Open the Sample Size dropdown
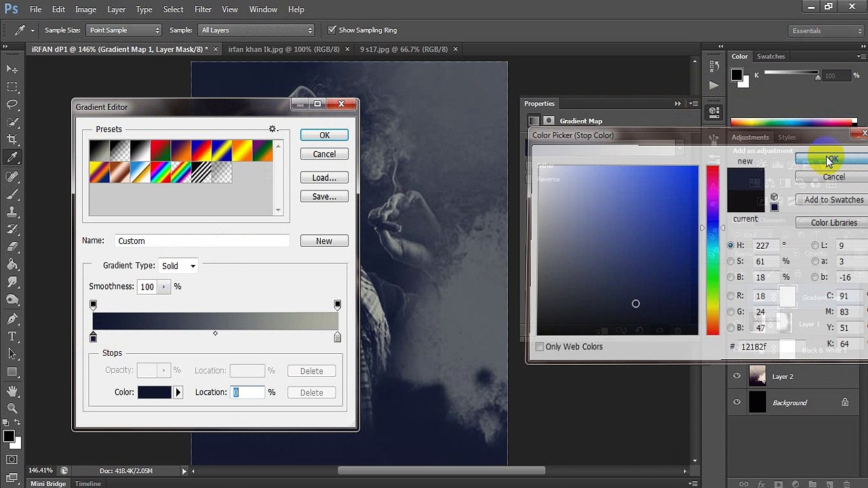 pos(124,30)
